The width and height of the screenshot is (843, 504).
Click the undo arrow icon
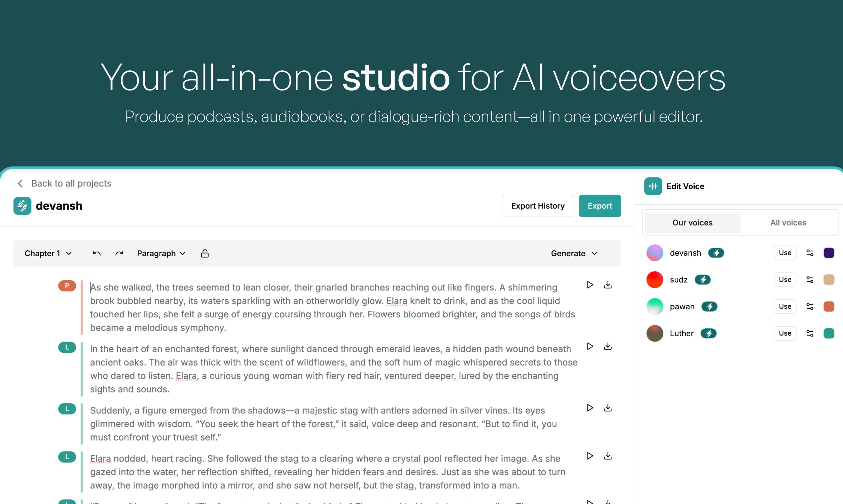(x=97, y=253)
